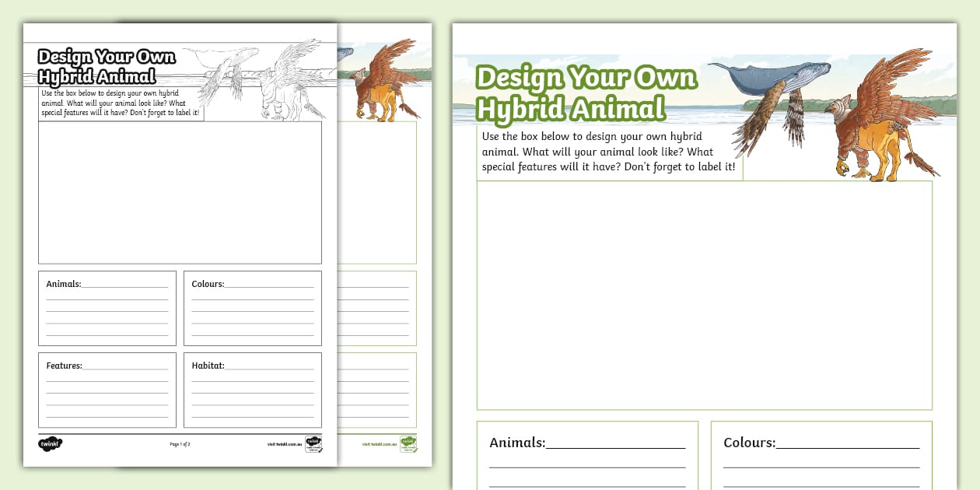Click the Animals box on the black-and-white worksheet
This screenshot has height=490, width=980.
click(107, 307)
